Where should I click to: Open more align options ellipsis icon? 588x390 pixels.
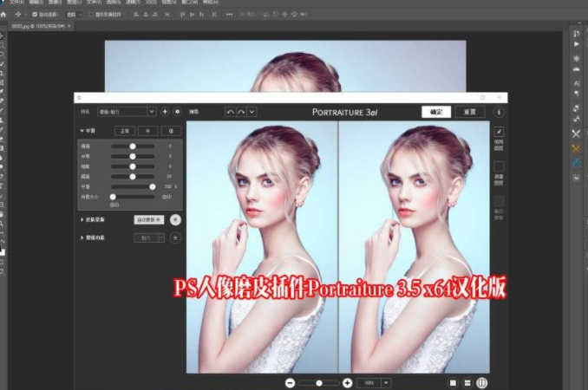pyautogui.click(x=229, y=14)
